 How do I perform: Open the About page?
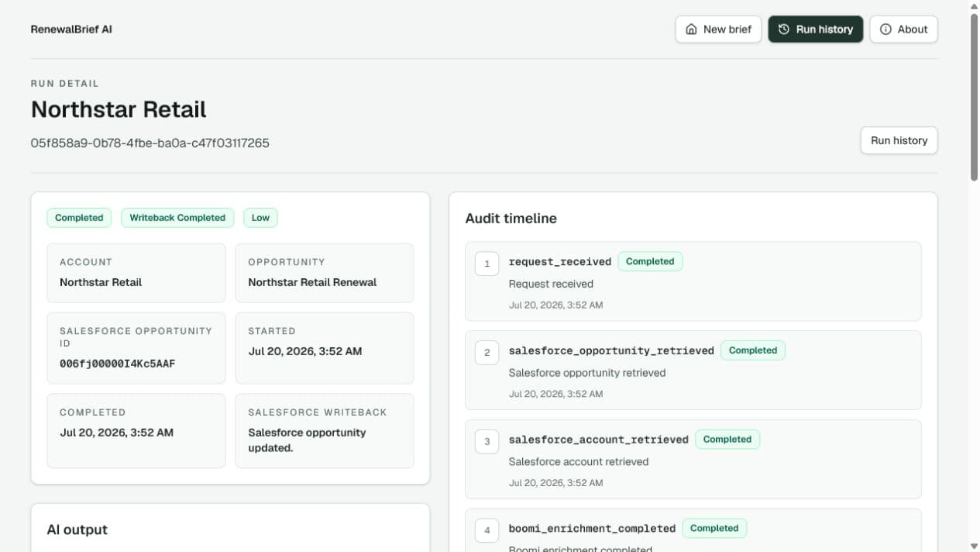point(903,29)
